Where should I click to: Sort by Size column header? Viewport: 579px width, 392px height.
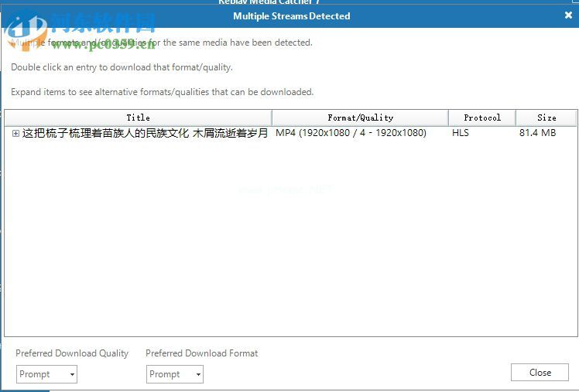(x=546, y=118)
